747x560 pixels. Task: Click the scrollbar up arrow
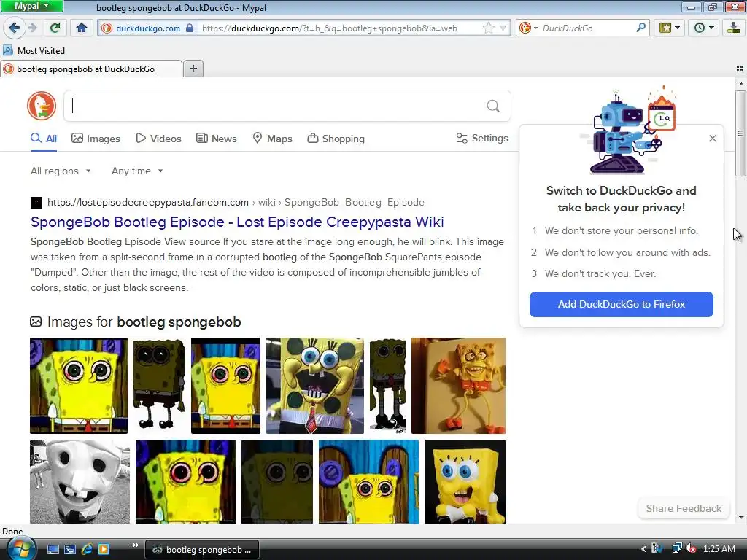[x=740, y=84]
